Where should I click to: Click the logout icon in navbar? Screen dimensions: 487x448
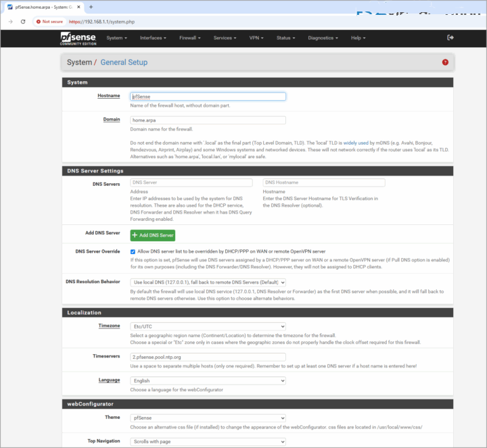tap(450, 38)
